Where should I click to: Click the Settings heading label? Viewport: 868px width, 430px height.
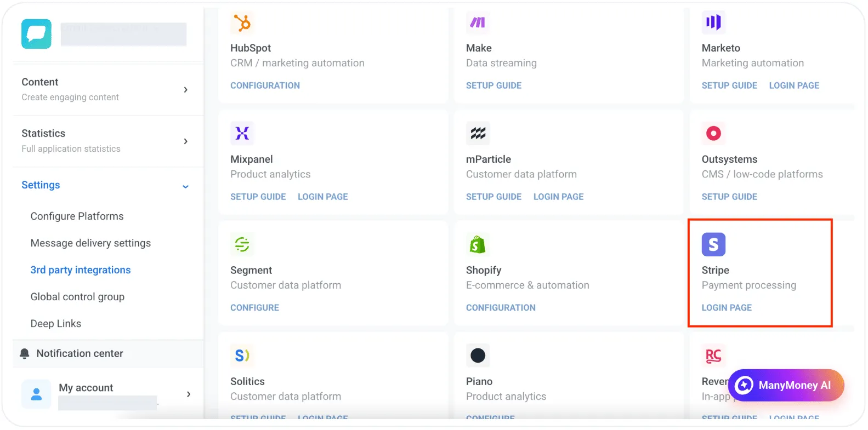tap(41, 185)
